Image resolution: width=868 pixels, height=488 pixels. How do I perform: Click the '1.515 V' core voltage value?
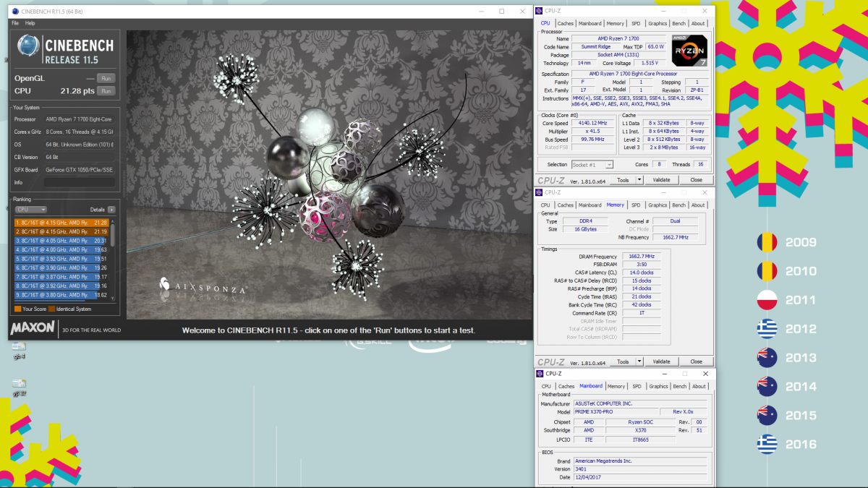(649, 63)
